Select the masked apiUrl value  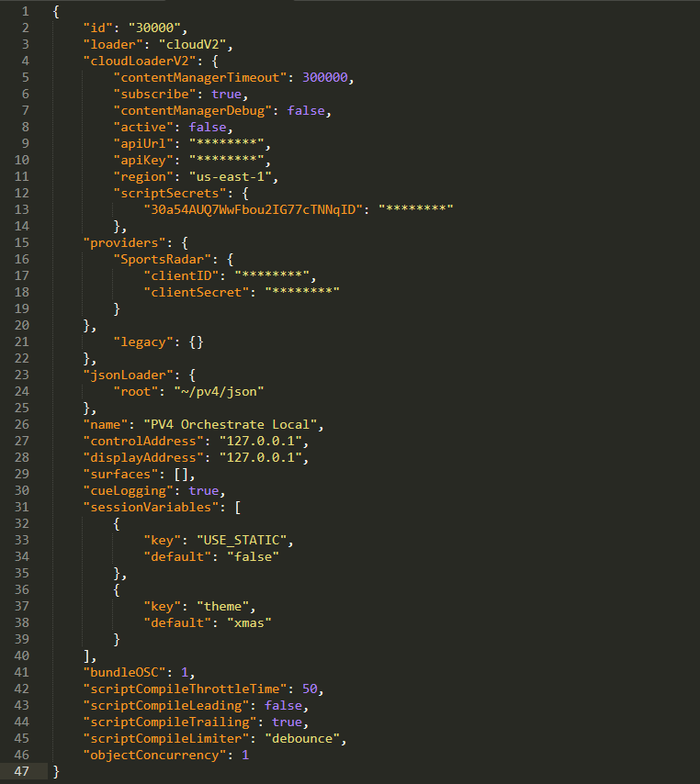tap(226, 143)
